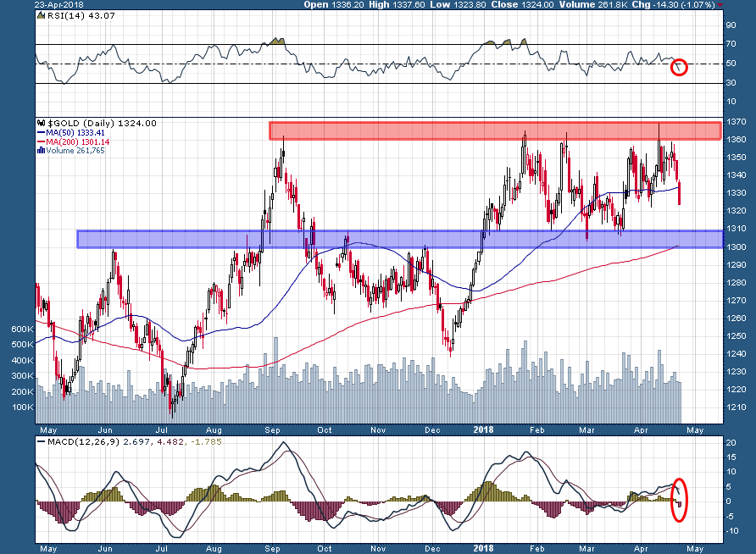Select the date 23-Apr-2018 in header
This screenshot has width=756, height=554.
58,5
